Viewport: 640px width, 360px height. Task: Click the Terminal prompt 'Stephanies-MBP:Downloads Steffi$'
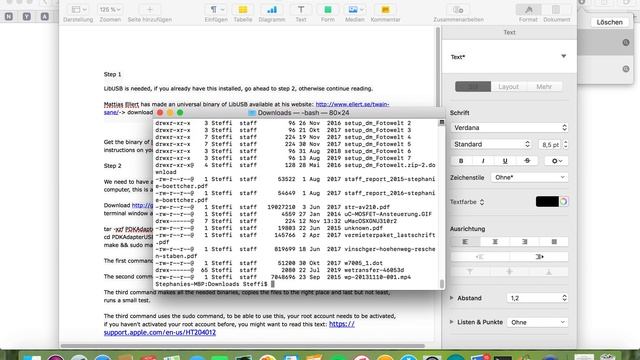click(x=211, y=284)
